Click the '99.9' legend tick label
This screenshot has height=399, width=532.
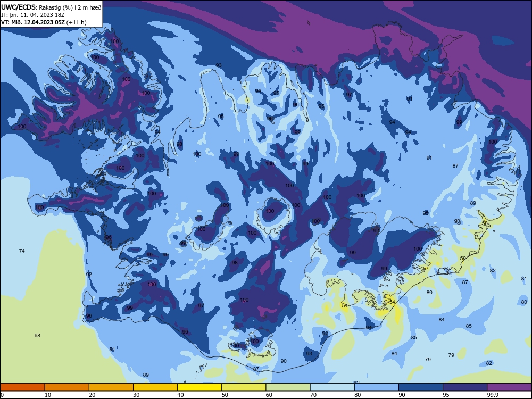point(492,395)
